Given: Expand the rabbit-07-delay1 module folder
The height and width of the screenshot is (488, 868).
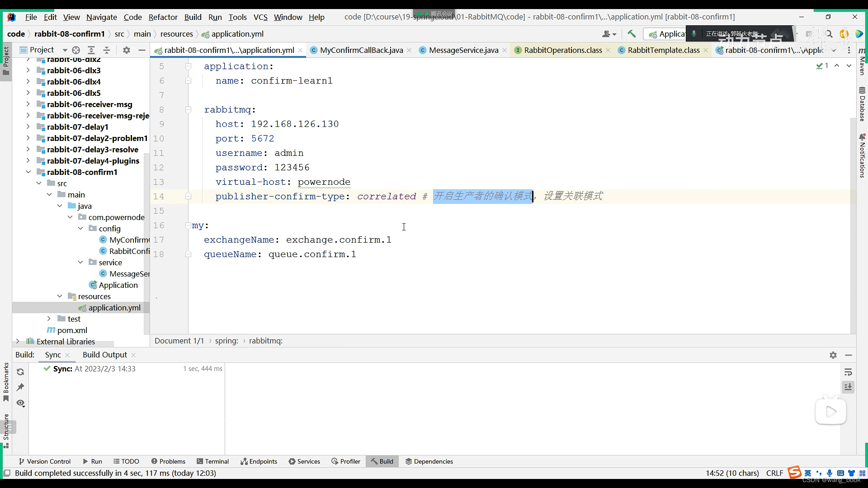Looking at the screenshot, I should click(x=28, y=127).
